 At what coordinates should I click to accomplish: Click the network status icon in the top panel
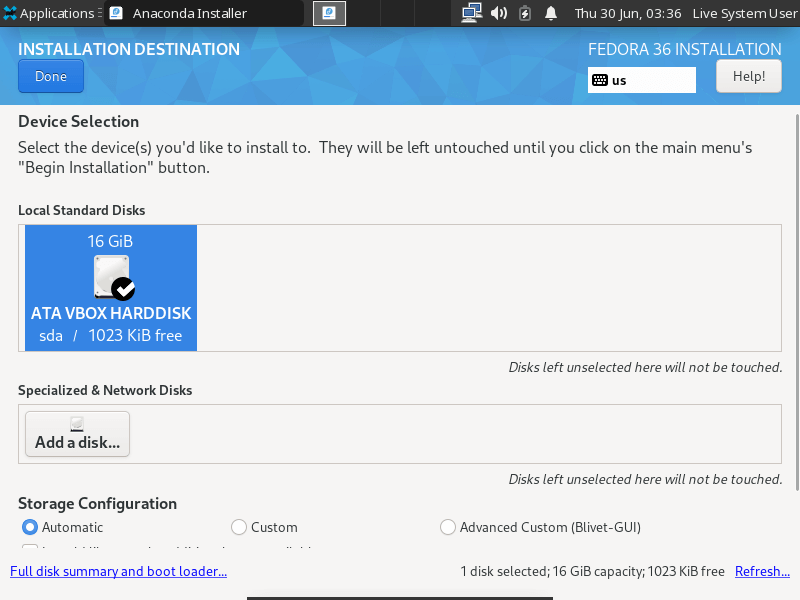[x=470, y=13]
